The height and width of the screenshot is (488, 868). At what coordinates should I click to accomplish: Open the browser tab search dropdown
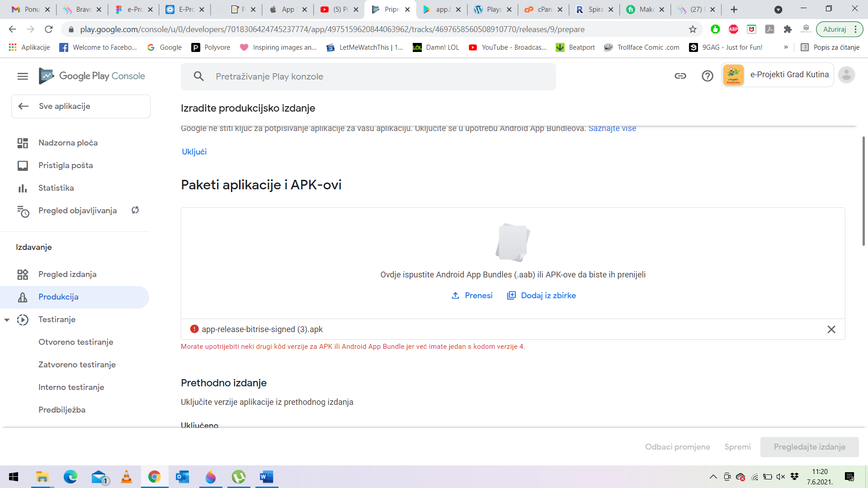778,9
